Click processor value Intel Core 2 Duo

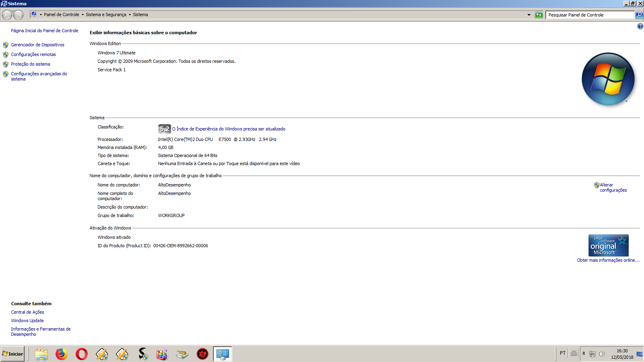point(217,139)
